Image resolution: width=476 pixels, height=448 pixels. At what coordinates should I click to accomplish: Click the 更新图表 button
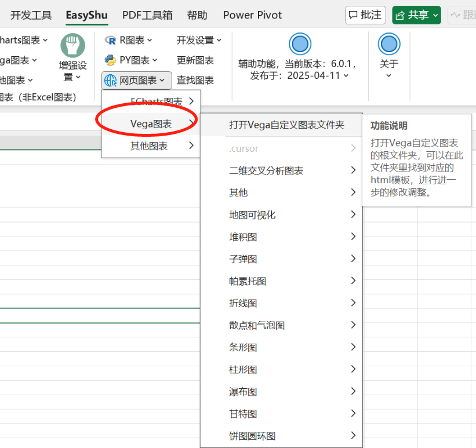tap(195, 60)
